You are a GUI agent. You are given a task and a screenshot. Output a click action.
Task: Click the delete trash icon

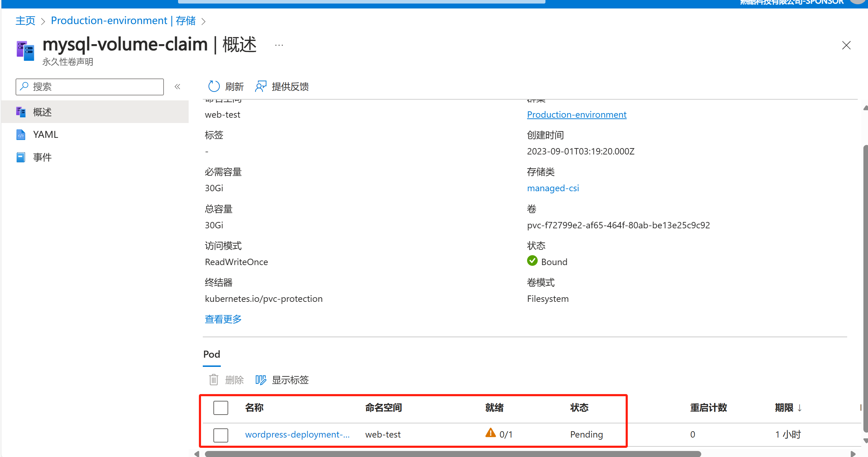(x=213, y=380)
